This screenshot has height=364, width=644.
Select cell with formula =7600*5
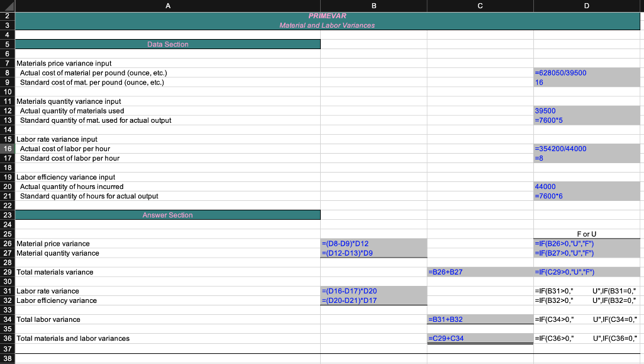click(586, 120)
